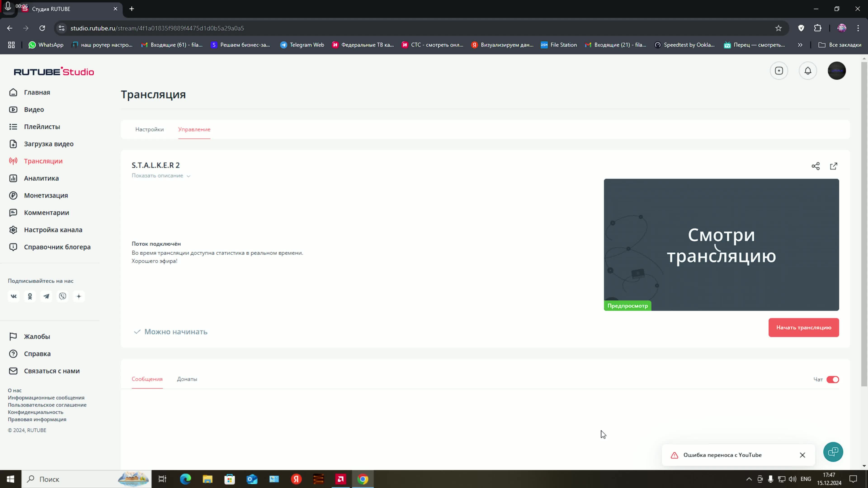
Task: Open Все закладки folder
Action: pos(840,45)
